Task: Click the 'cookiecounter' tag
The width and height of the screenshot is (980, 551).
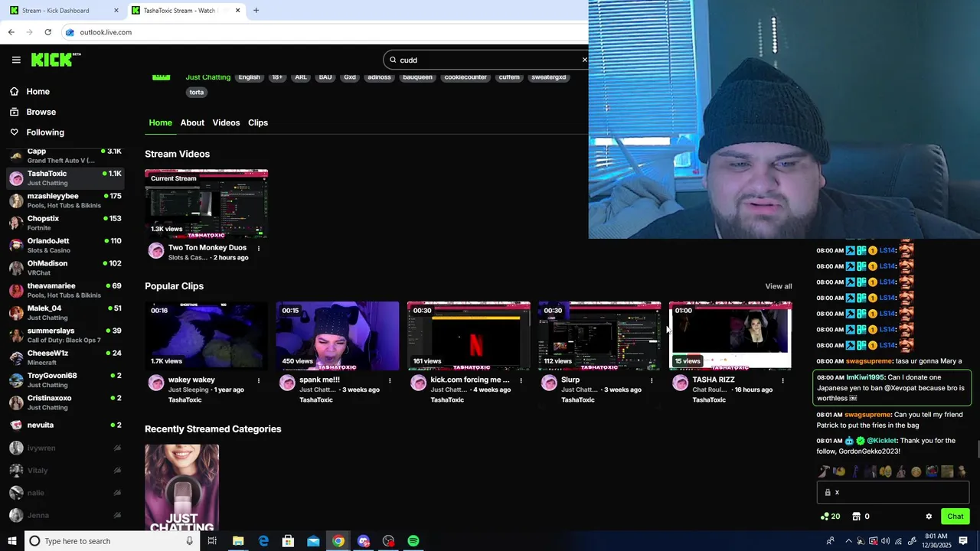Action: coord(465,77)
